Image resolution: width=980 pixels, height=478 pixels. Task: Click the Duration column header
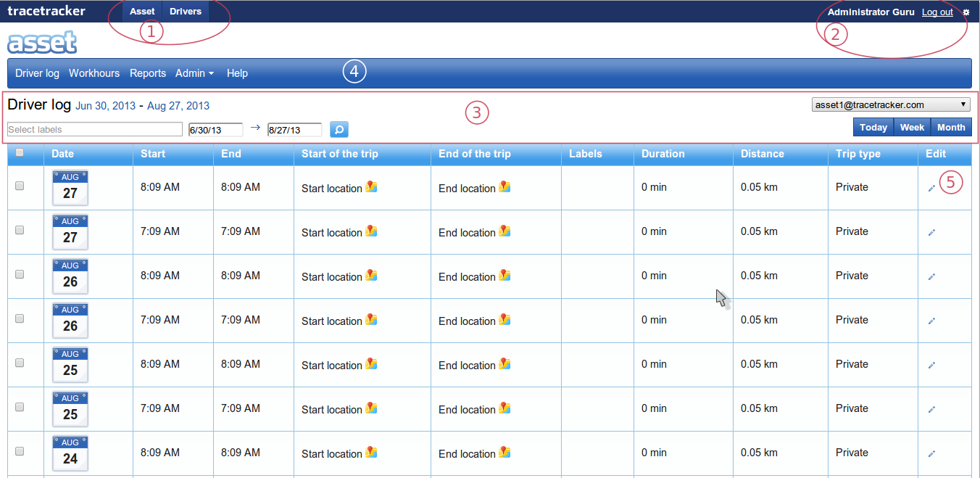pos(663,154)
